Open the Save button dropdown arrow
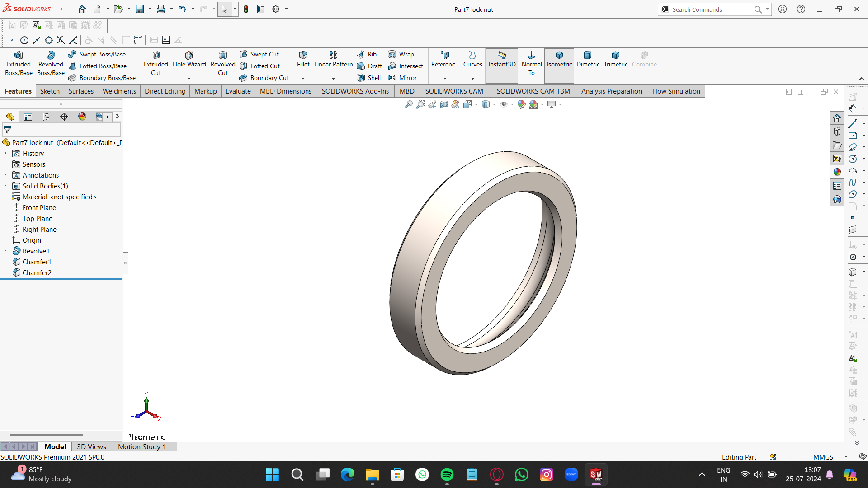 pos(150,9)
